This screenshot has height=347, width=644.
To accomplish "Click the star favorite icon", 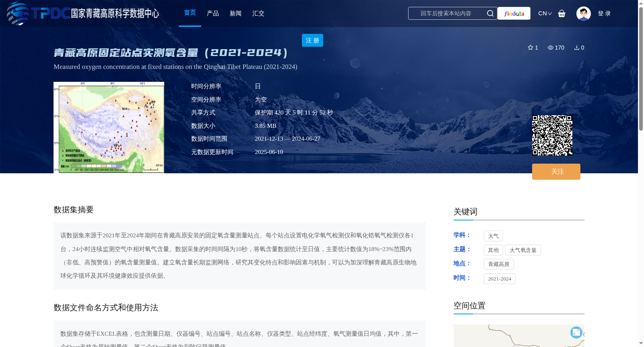I will (530, 48).
